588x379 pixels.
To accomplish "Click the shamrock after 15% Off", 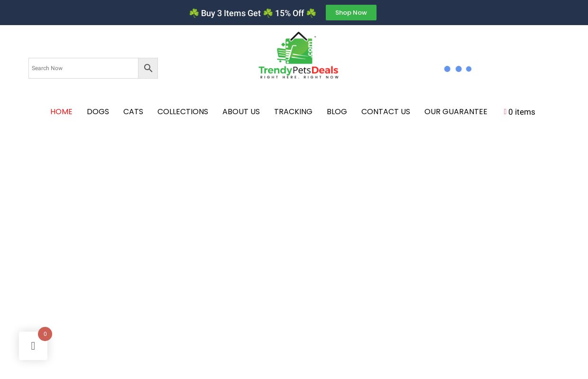I will point(311,13).
